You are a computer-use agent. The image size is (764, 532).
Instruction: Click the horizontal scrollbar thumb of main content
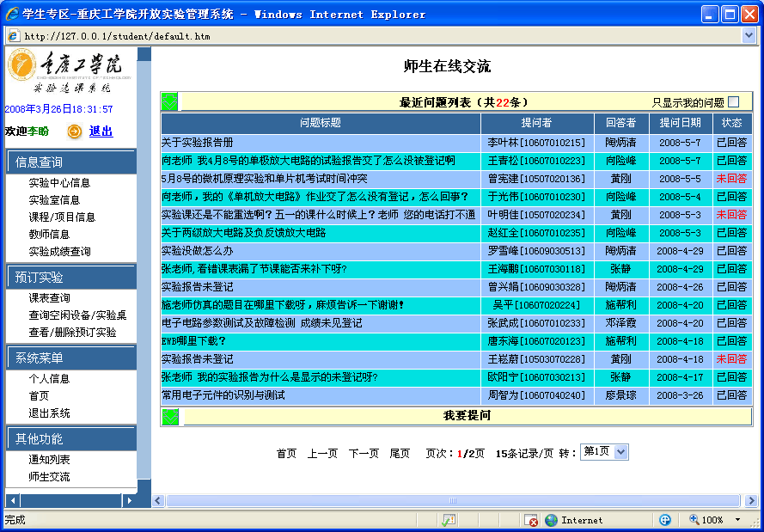tap(452, 501)
